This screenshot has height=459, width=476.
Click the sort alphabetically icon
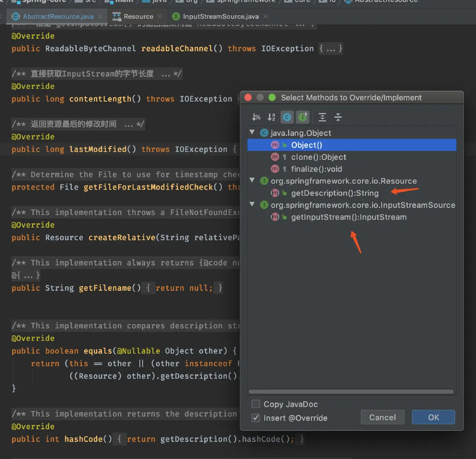(x=272, y=117)
